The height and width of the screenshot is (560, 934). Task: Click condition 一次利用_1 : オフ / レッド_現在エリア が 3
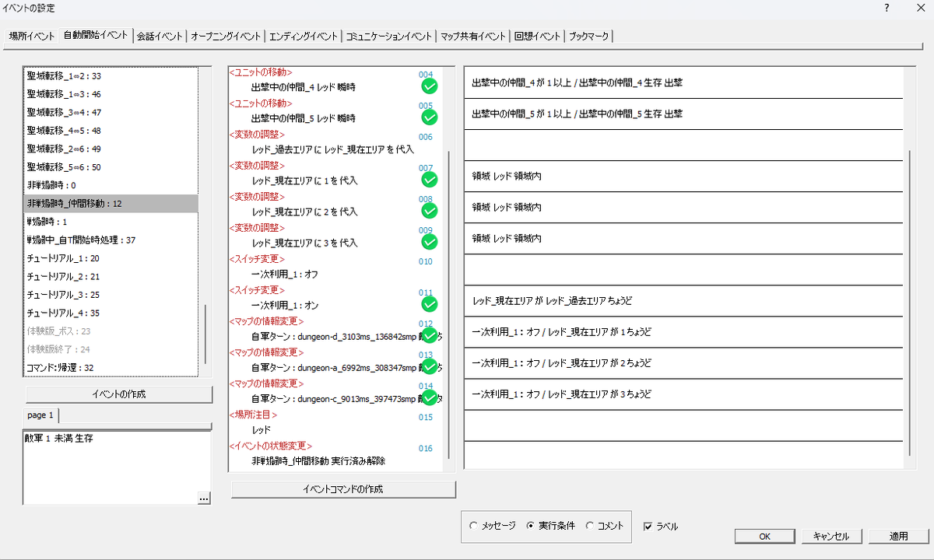click(683, 394)
